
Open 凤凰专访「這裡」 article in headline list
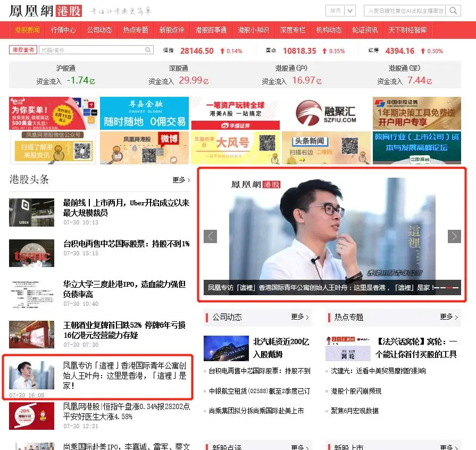pos(124,376)
